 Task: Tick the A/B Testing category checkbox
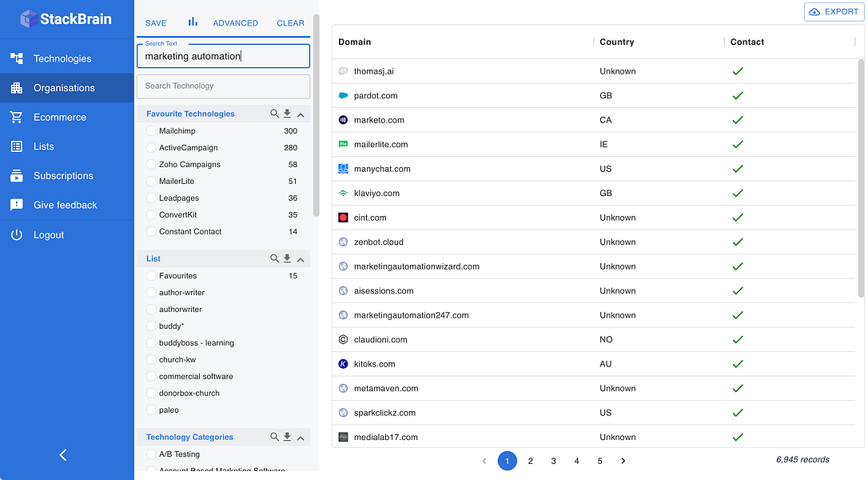pyautogui.click(x=150, y=454)
